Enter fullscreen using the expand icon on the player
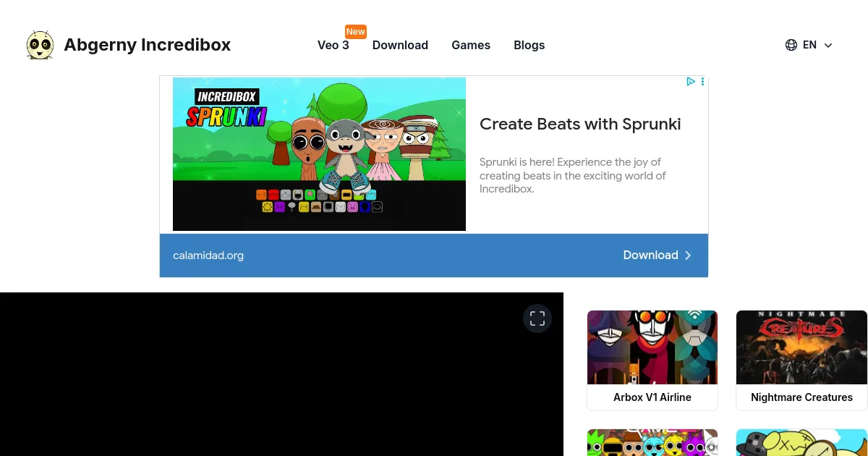 coord(537,318)
